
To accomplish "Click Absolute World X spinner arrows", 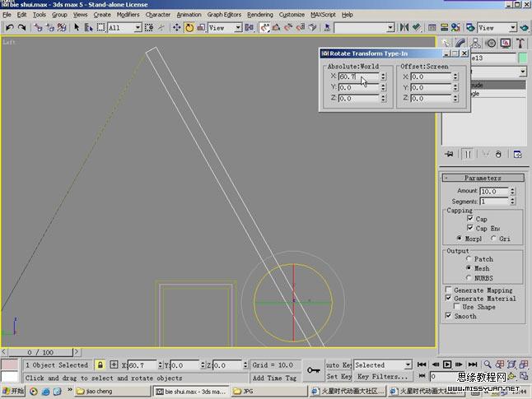I will (383, 77).
